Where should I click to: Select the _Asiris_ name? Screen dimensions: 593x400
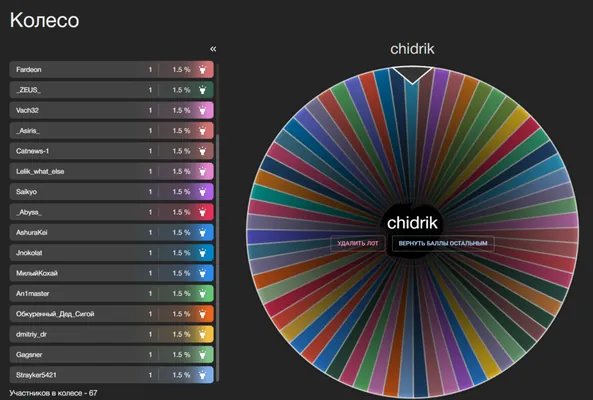pos(28,131)
